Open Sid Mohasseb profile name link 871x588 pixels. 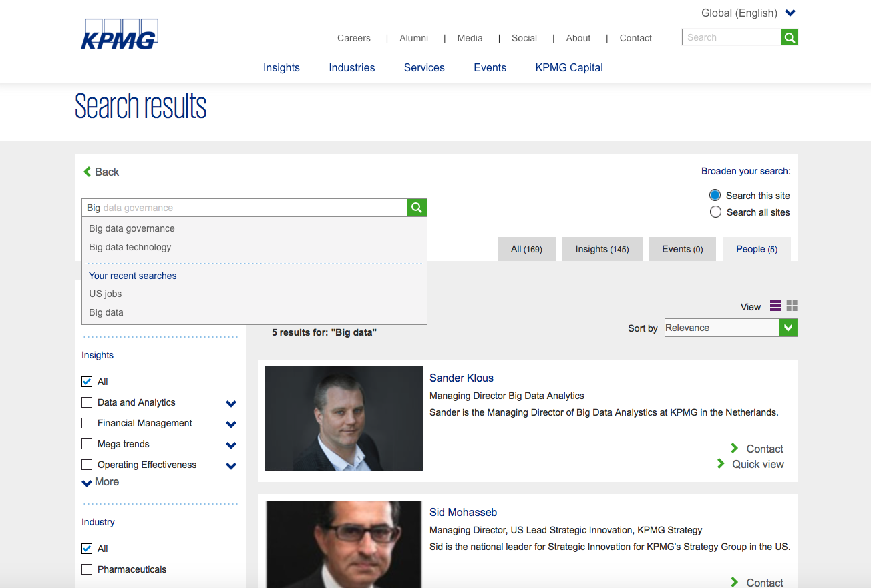[464, 512]
